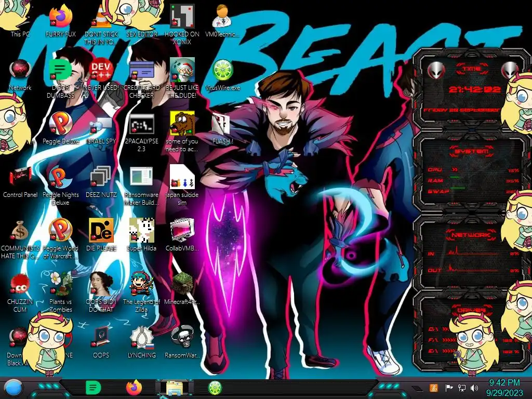Open Firefox from the taskbar

134,388
